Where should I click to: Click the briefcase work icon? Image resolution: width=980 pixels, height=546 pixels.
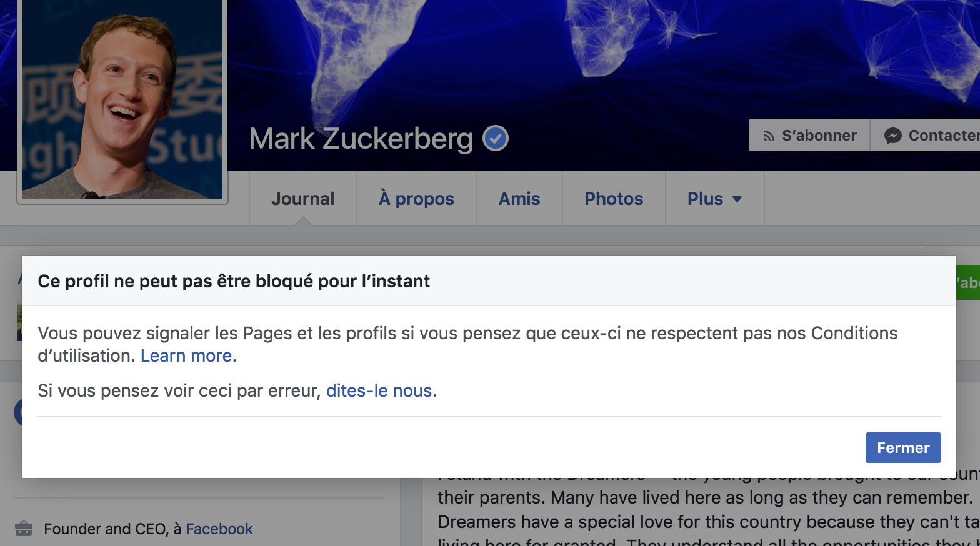pyautogui.click(x=24, y=529)
